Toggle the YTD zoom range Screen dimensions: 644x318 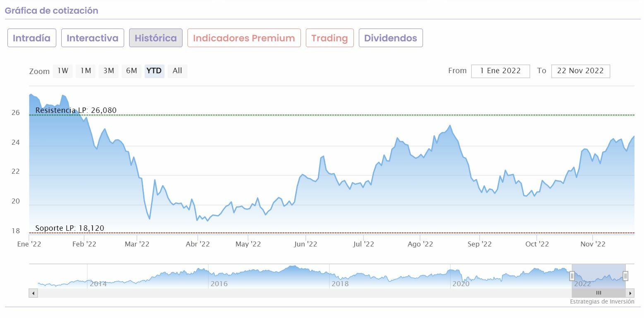154,71
